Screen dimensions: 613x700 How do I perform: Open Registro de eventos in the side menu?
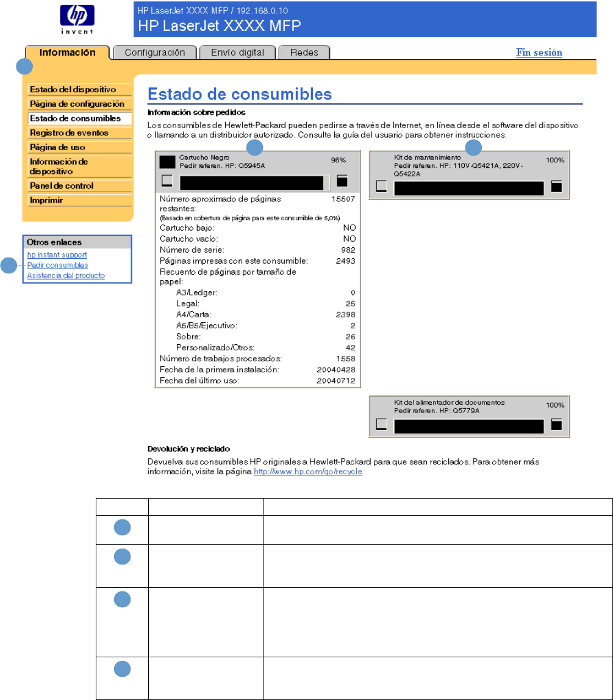[79, 132]
